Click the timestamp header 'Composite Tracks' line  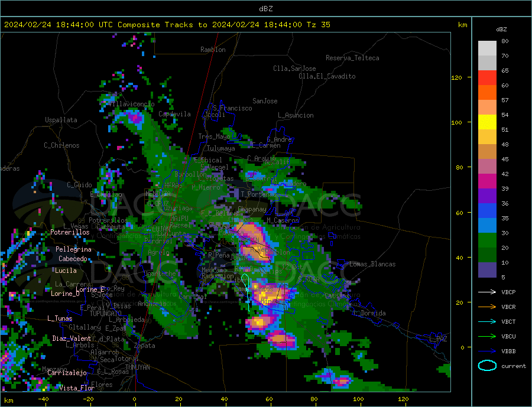167,25
